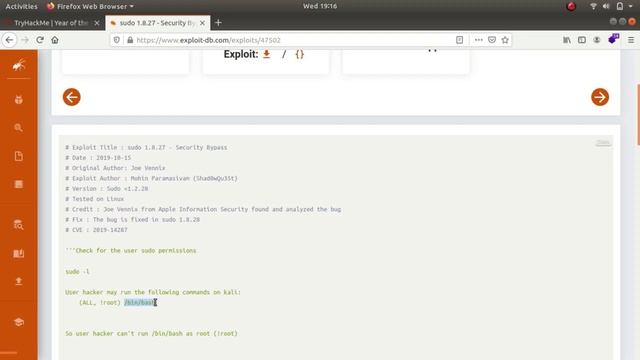The width and height of the screenshot is (640, 360).
Task: Click highlighted /bin/bash text
Action: coord(140,302)
